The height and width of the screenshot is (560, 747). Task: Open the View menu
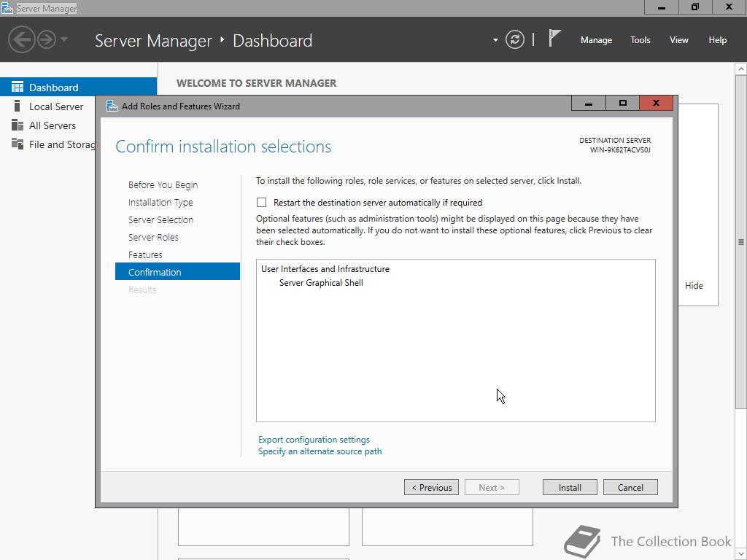tap(679, 40)
